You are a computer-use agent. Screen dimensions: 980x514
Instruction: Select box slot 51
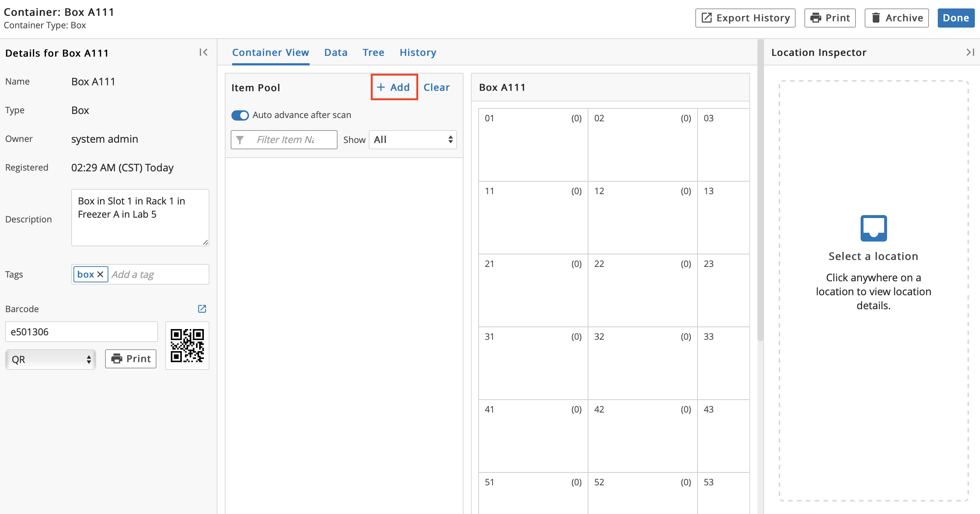(x=533, y=493)
